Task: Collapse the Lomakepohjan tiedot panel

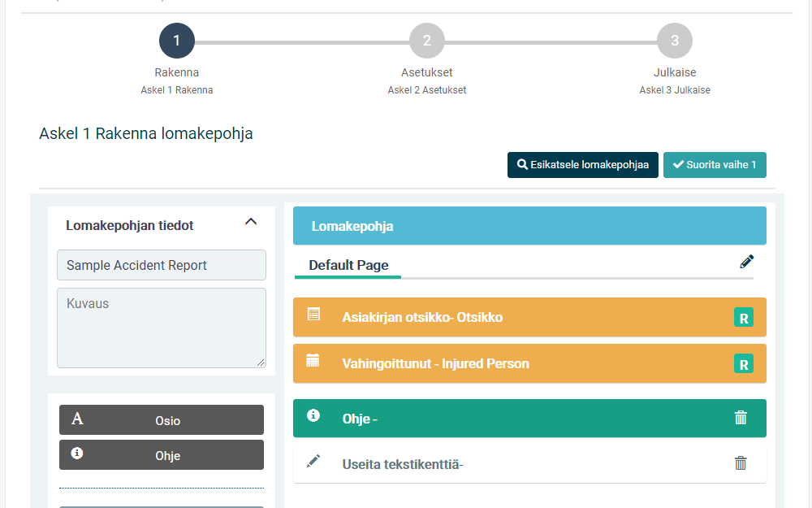Action: pyautogui.click(x=251, y=222)
